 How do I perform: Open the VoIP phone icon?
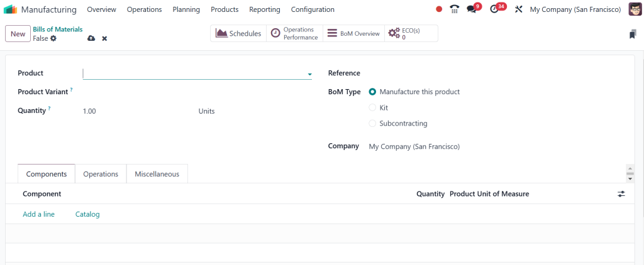click(454, 9)
